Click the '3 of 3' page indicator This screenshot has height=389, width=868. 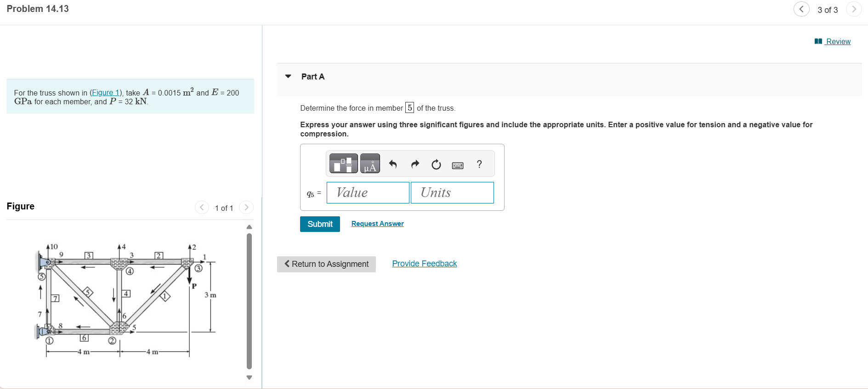coord(828,10)
